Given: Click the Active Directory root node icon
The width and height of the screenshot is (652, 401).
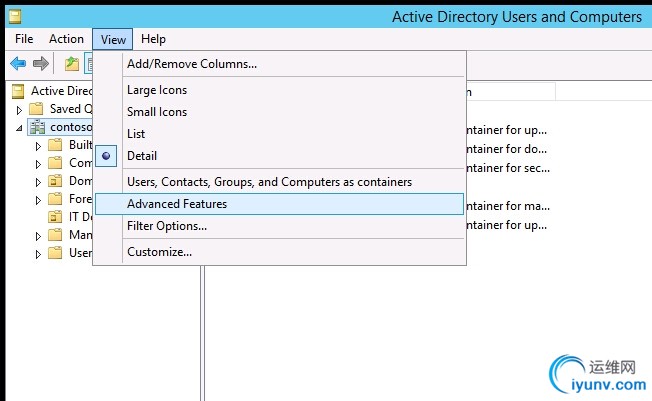Looking at the screenshot, I should 18,91.
